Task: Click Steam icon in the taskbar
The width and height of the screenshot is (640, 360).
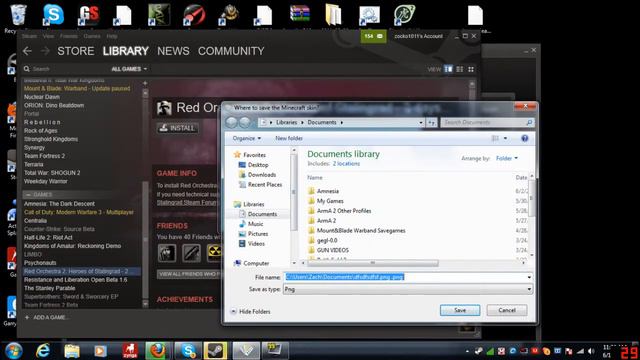Action: 216,351
